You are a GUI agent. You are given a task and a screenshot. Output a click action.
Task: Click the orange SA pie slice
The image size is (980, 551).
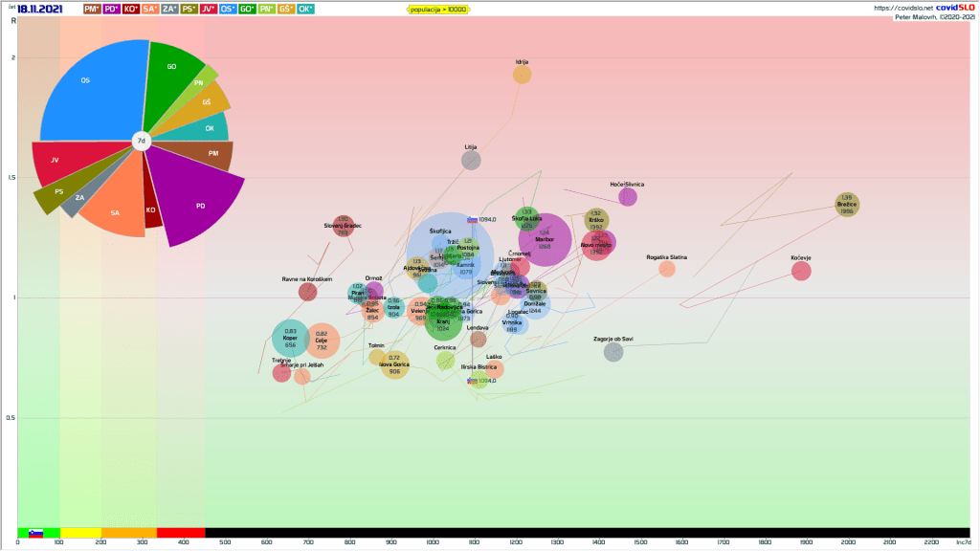[115, 210]
